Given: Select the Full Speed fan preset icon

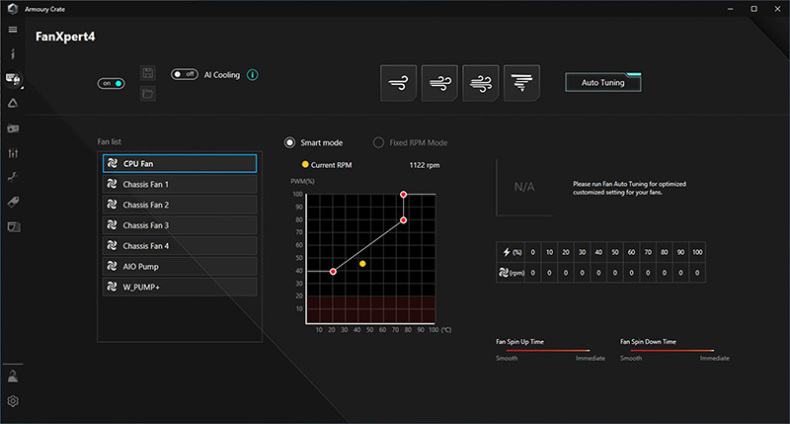Looking at the screenshot, I should [x=521, y=83].
